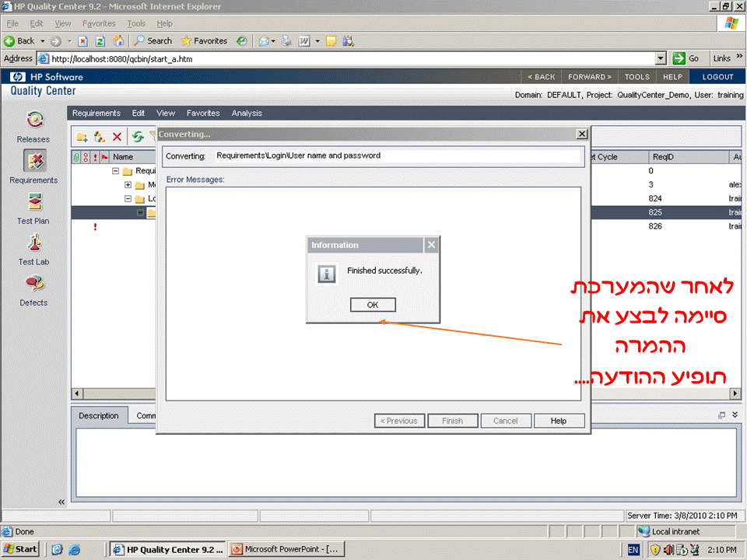Collapse the Requirements root tree node

(x=115, y=170)
